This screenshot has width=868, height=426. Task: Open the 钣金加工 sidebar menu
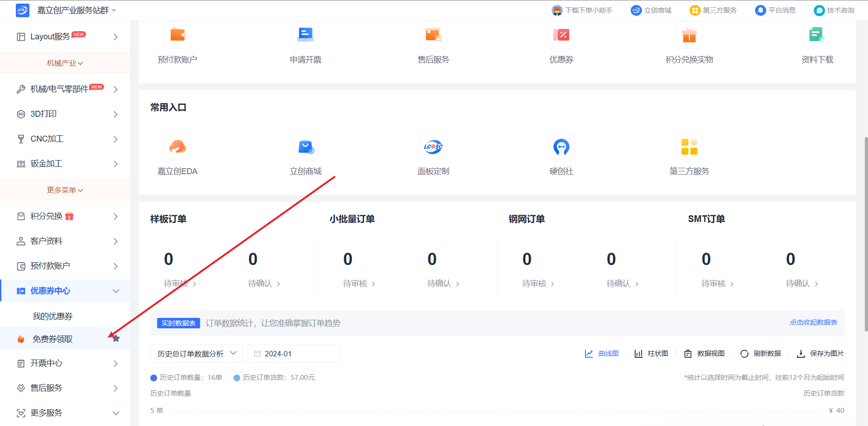tap(65, 164)
